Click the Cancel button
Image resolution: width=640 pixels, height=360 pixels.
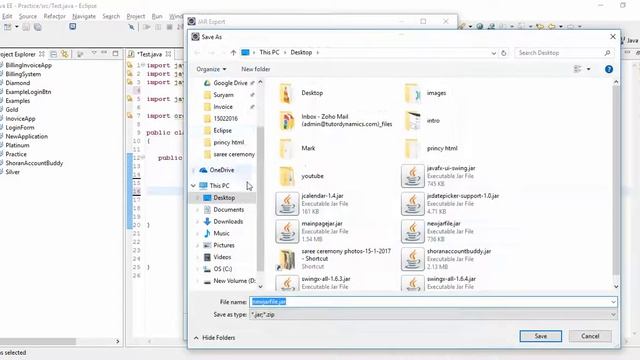click(590, 336)
